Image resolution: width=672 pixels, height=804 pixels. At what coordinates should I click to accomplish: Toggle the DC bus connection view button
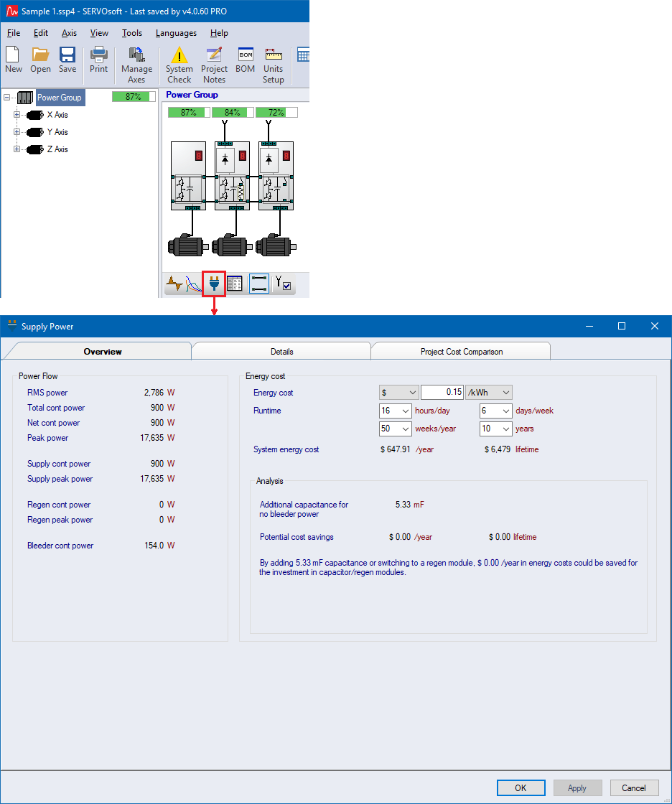click(x=259, y=284)
